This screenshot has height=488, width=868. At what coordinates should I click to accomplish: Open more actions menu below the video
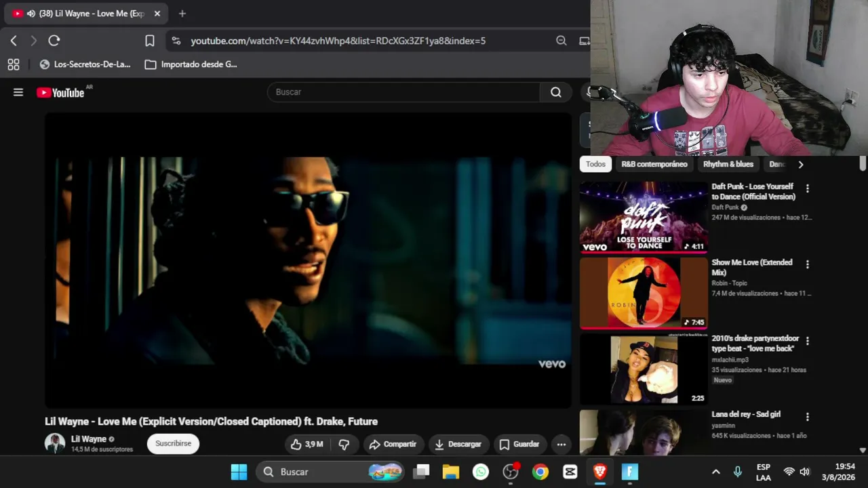coord(561,445)
